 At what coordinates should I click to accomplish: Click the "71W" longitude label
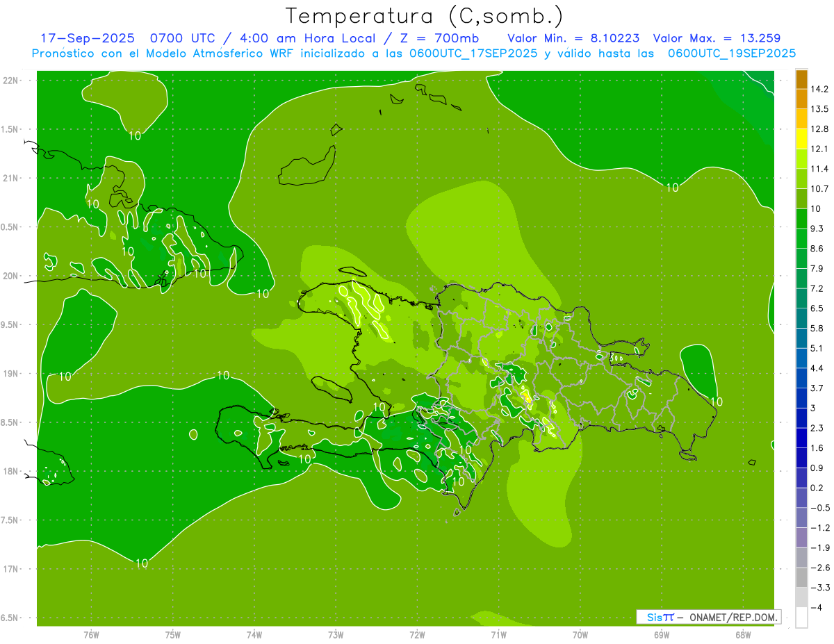click(498, 635)
